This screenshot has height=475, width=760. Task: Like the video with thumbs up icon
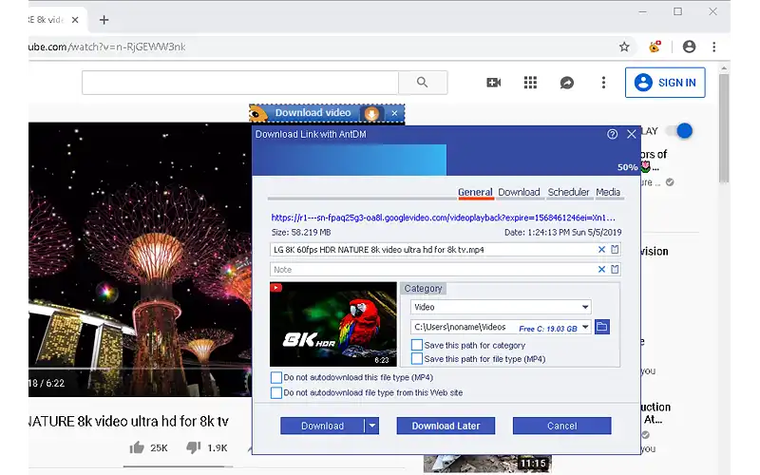[137, 447]
